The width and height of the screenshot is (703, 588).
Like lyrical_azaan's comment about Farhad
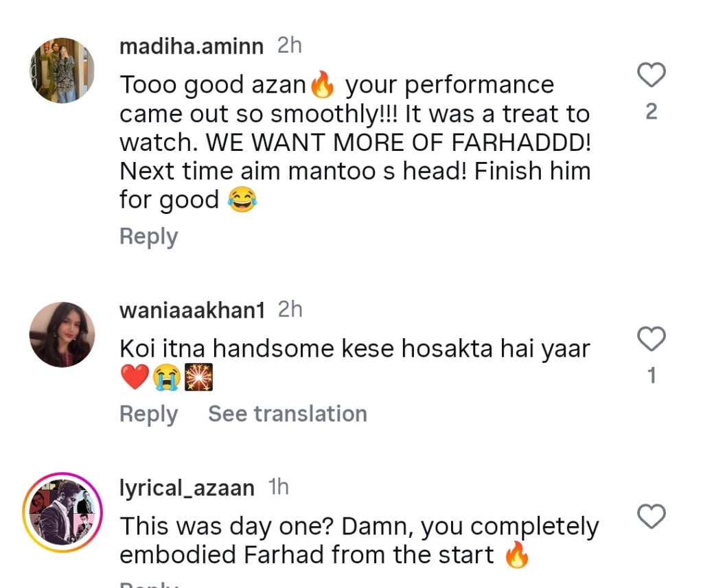[652, 517]
